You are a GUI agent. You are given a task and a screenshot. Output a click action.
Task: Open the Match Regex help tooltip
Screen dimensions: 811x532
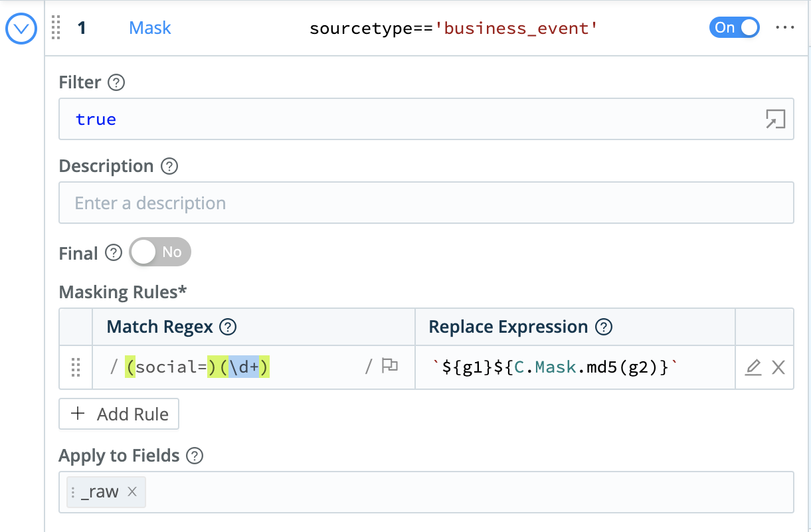pos(228,327)
